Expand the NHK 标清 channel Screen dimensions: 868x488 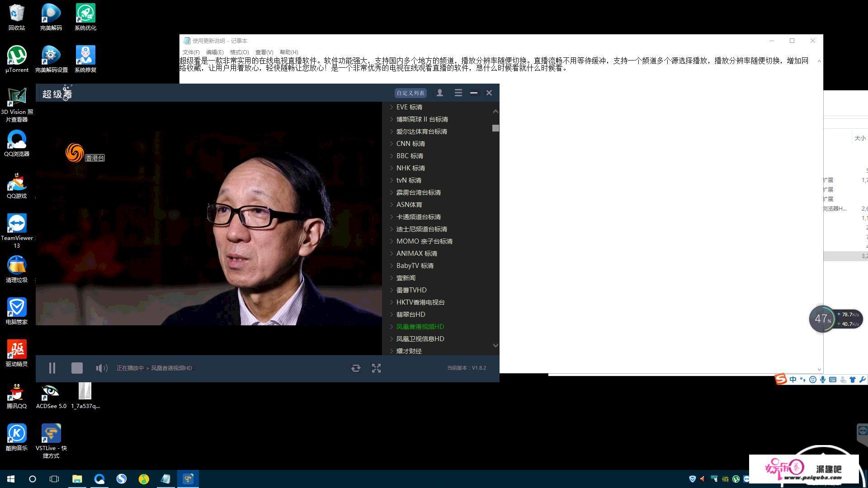click(392, 168)
